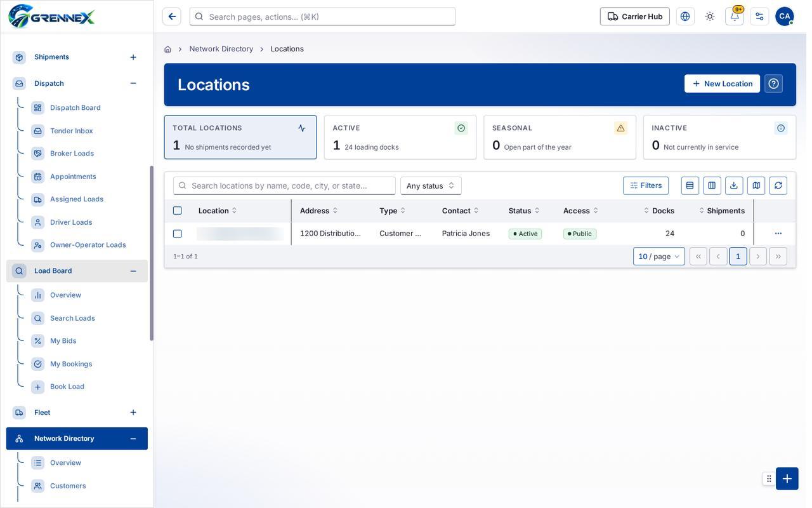Open Customers under Network Directory
The width and height of the screenshot is (812, 508).
[x=68, y=486]
